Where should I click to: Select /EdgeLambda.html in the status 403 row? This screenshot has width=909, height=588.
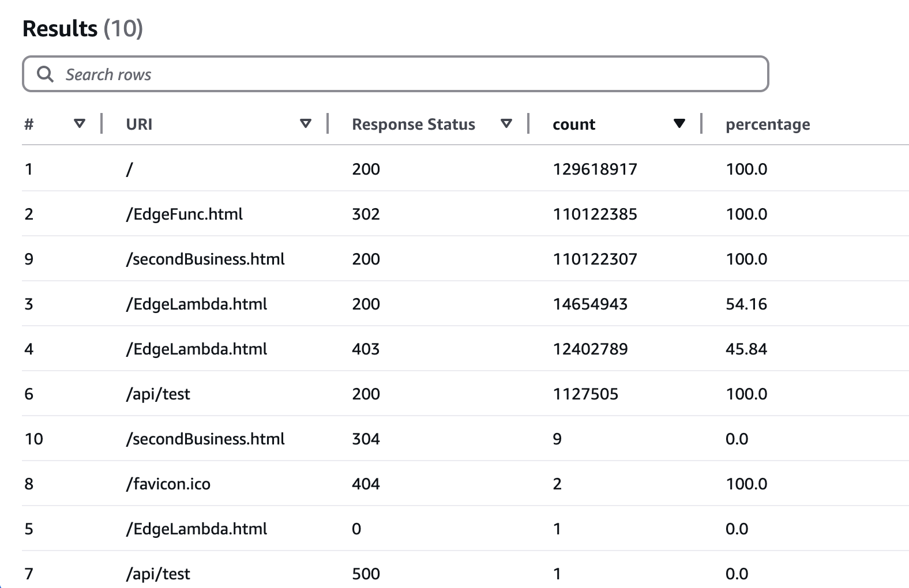click(197, 349)
